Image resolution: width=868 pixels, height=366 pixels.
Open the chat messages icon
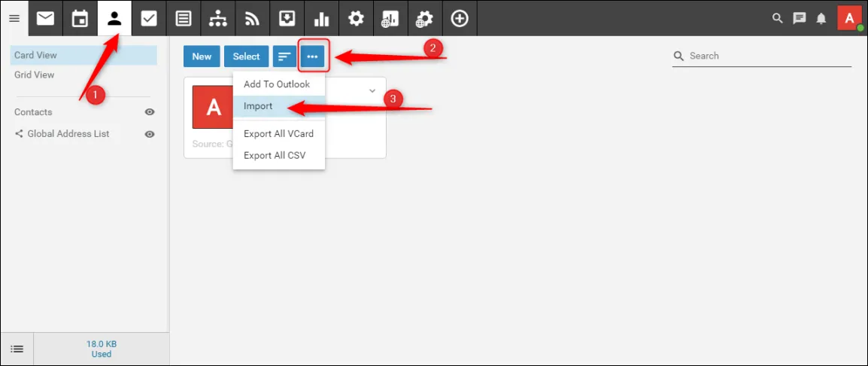tap(800, 18)
